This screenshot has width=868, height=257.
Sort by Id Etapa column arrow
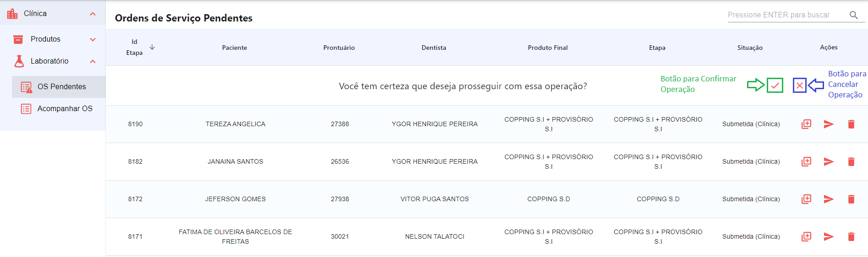(x=152, y=47)
